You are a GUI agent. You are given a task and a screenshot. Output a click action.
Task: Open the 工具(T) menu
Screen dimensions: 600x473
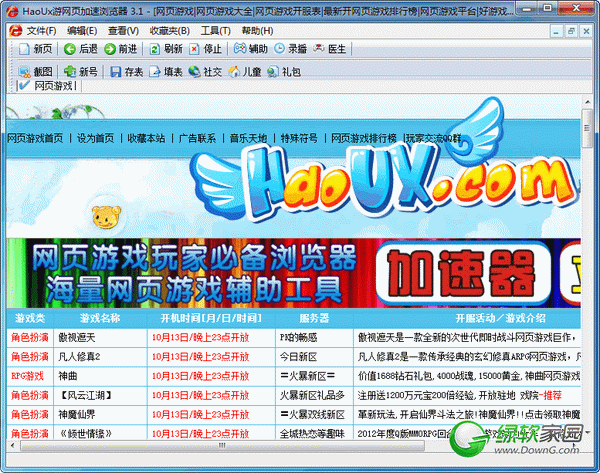(x=215, y=31)
